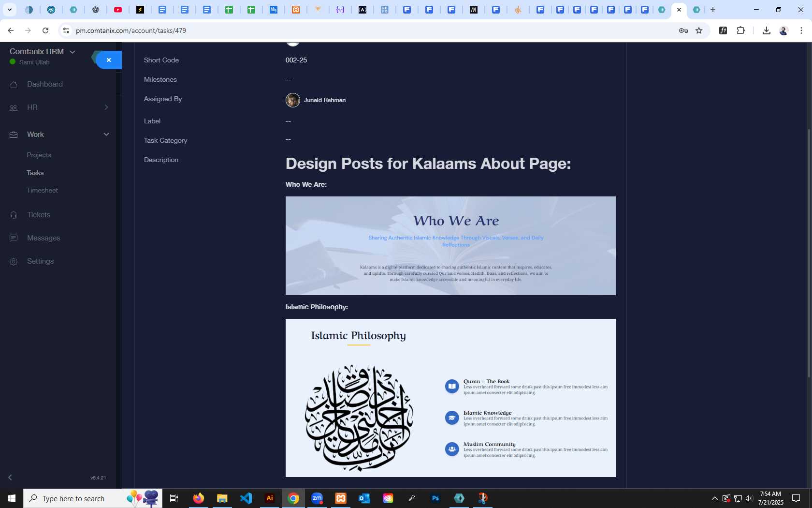Select Tasks in sidebar
Screen dimensions: 812x508
coord(35,173)
